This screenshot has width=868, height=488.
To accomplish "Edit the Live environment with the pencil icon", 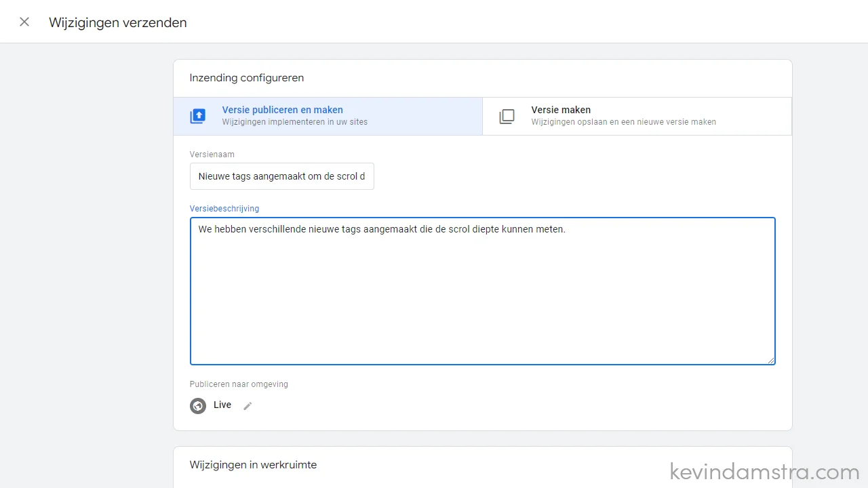I will coord(248,405).
